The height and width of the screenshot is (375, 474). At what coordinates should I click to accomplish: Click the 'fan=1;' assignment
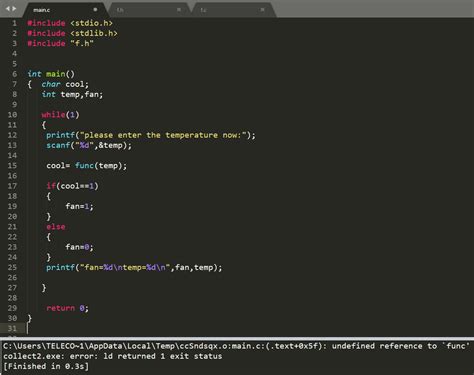pos(79,206)
